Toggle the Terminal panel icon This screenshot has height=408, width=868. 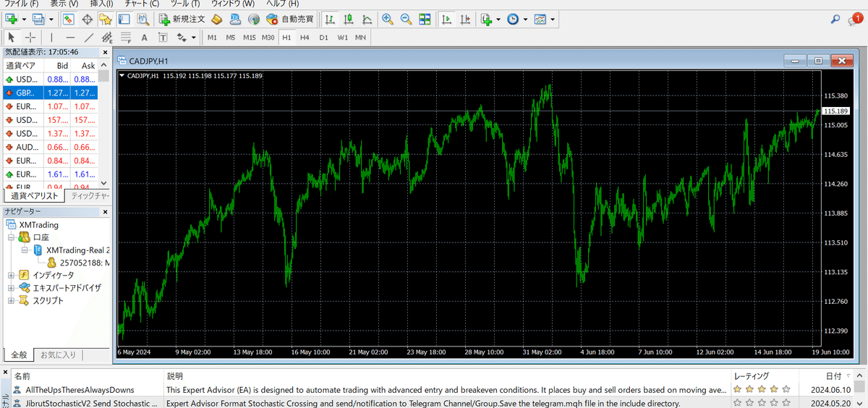point(124,19)
